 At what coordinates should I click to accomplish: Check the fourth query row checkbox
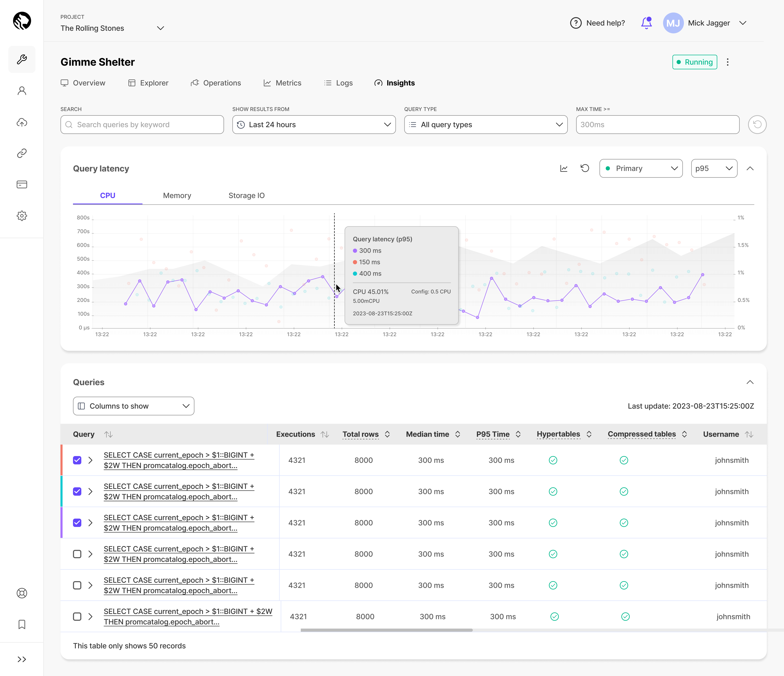coord(77,554)
